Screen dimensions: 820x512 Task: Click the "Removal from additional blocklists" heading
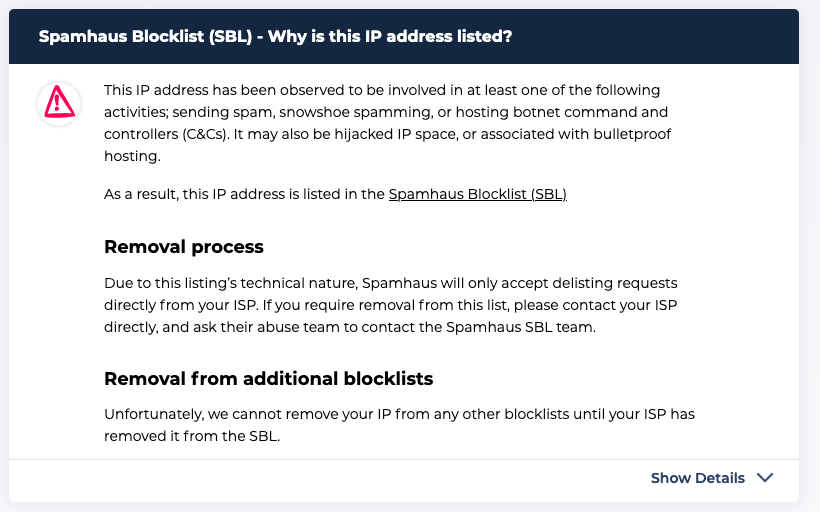coord(268,379)
